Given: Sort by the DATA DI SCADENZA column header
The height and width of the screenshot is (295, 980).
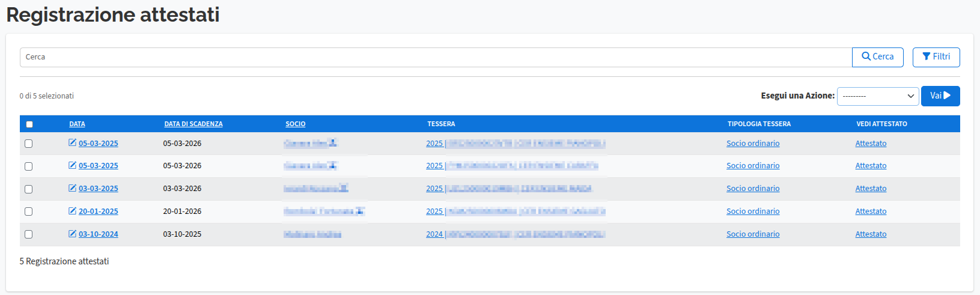Looking at the screenshot, I should pos(193,124).
